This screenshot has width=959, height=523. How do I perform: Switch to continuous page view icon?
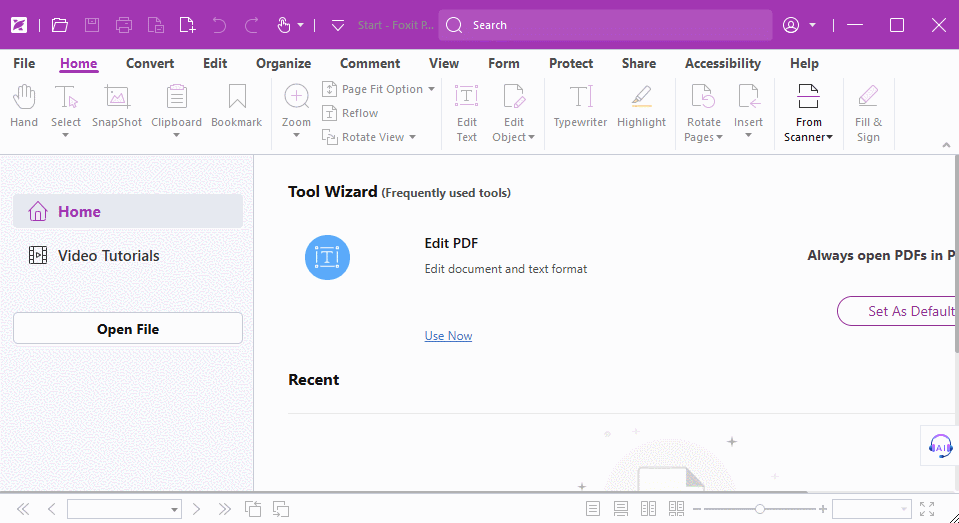[621, 509]
